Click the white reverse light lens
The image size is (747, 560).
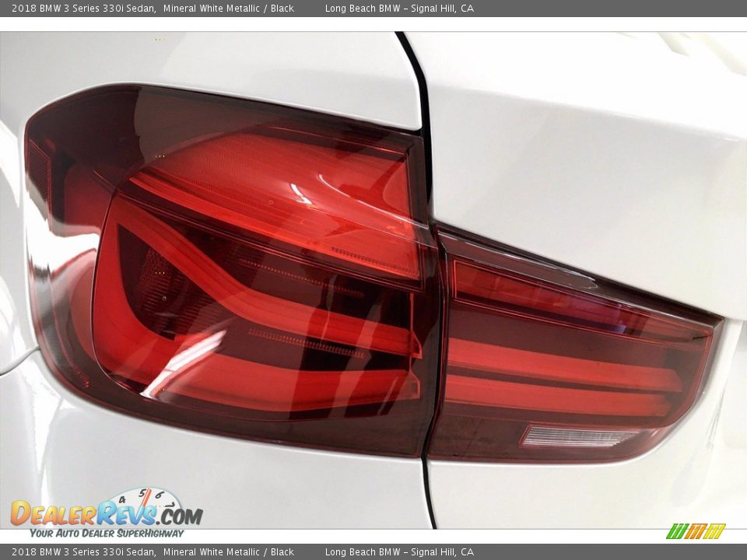tap(578, 436)
